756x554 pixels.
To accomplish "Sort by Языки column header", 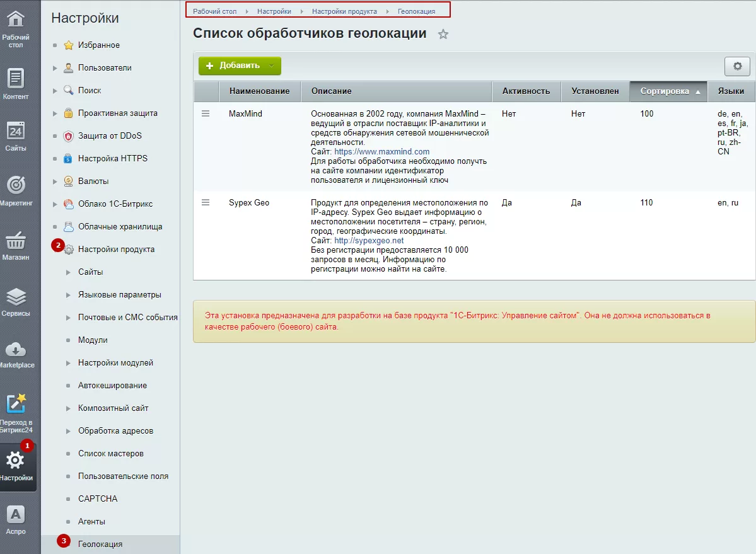I will tap(731, 91).
